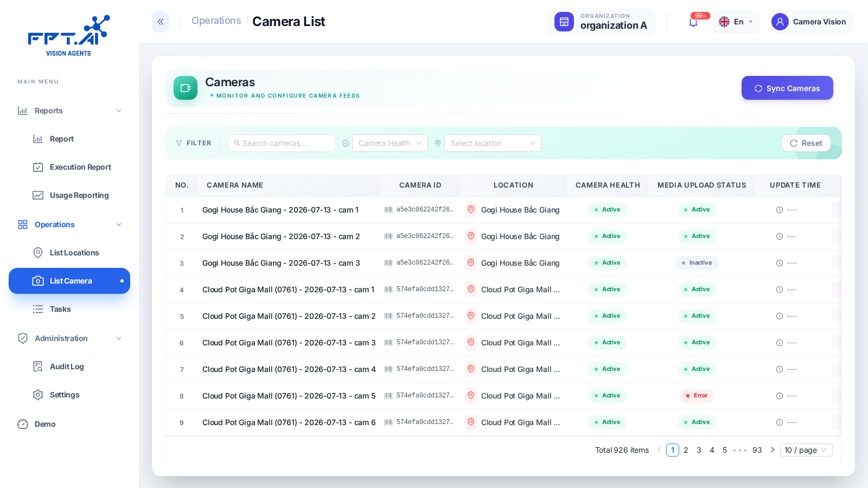The width and height of the screenshot is (868, 488).
Task: Click the camera health check-circle filter icon
Action: point(346,143)
